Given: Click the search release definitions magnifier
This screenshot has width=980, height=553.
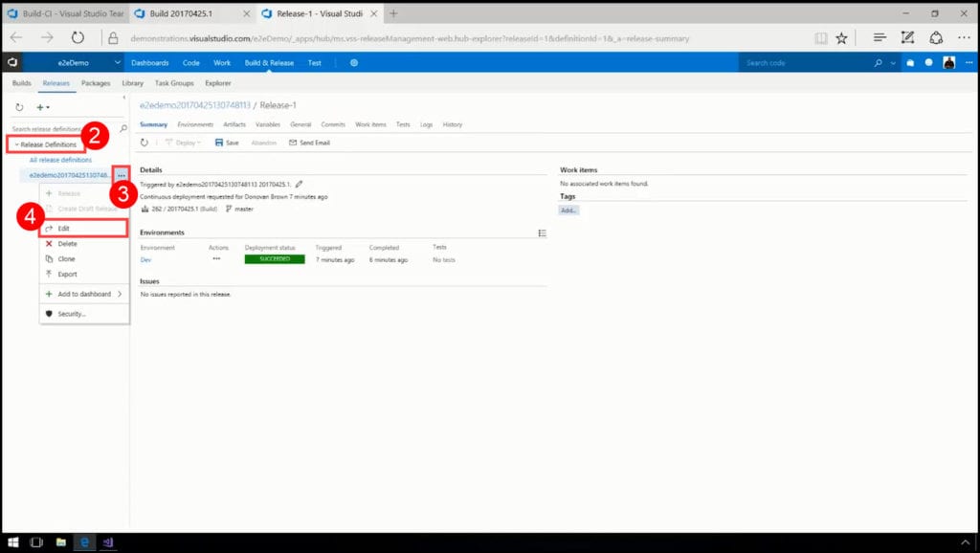Looking at the screenshot, I should coord(123,129).
